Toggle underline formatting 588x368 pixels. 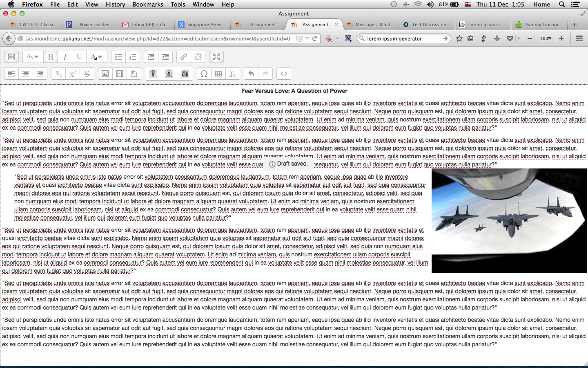pos(79,57)
